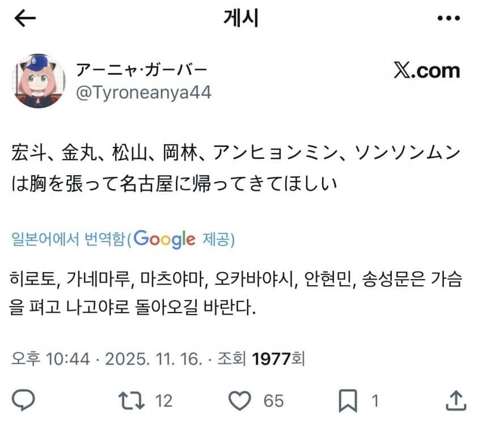The height and width of the screenshot is (448, 482).
Task: Click the bookmark count 1
Action: point(375,401)
